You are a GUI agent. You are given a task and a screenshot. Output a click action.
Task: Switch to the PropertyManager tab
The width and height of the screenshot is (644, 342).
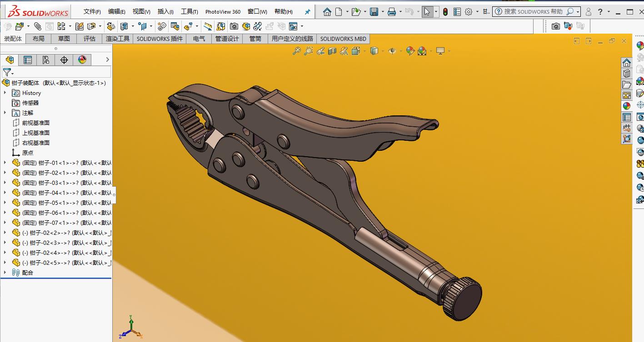click(28, 60)
